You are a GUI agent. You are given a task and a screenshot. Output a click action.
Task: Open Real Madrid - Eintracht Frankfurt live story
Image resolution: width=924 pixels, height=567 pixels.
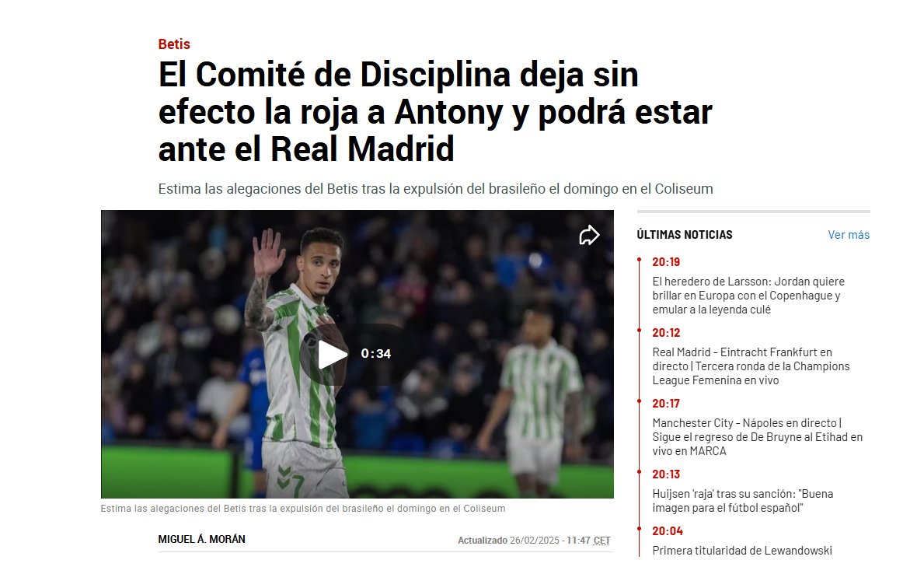tap(751, 366)
